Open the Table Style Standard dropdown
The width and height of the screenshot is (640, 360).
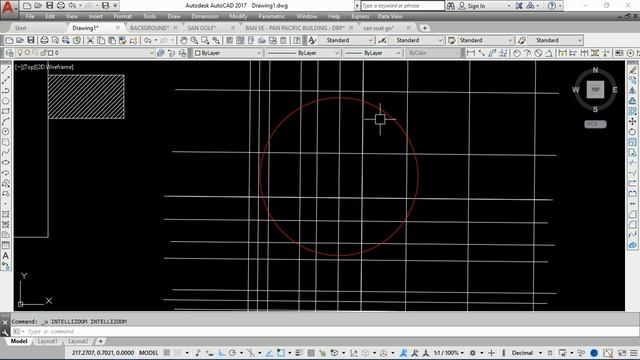coord(485,40)
